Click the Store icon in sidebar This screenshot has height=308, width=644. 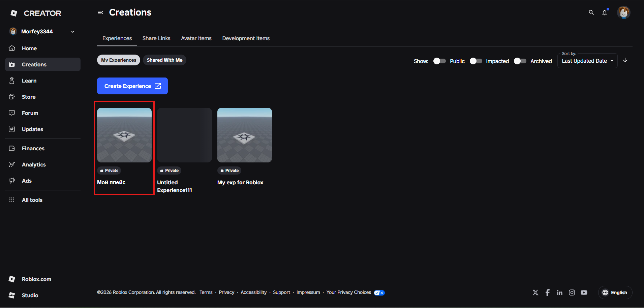[12, 97]
